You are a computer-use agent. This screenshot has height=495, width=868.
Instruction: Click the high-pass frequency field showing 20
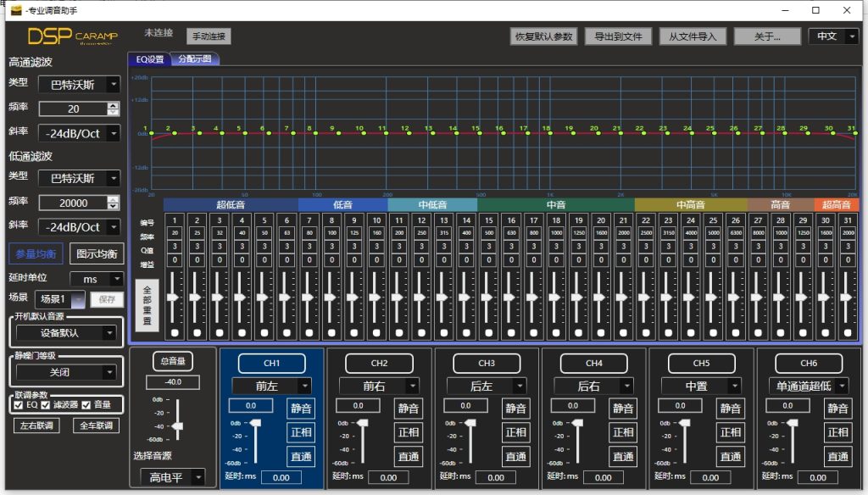tap(73, 108)
